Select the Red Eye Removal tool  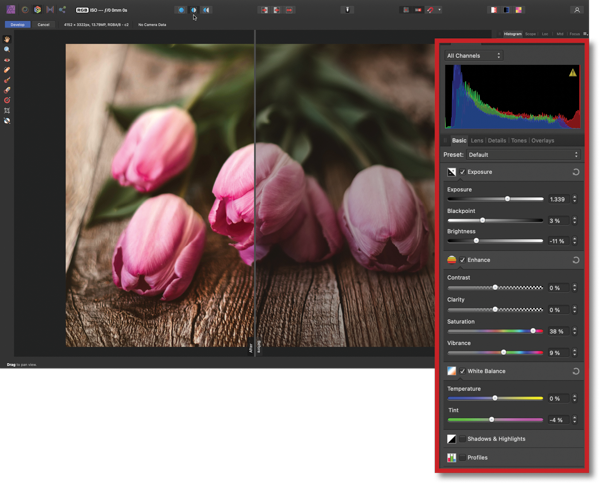click(x=7, y=60)
